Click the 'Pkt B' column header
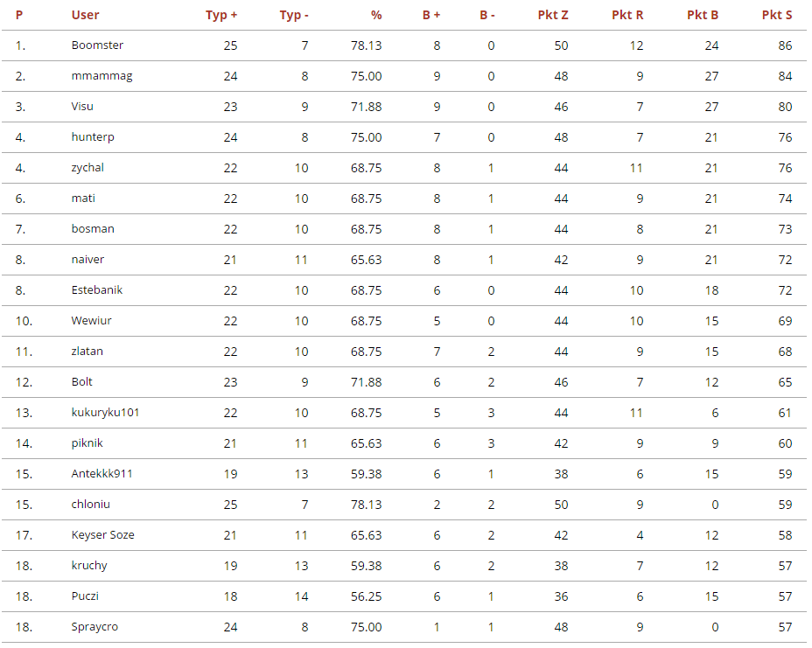This screenshot has height=648, width=812. tap(703, 15)
